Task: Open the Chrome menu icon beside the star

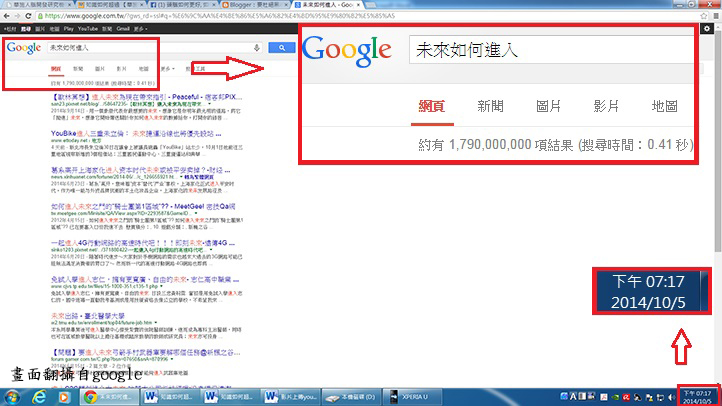Action: tap(716, 16)
